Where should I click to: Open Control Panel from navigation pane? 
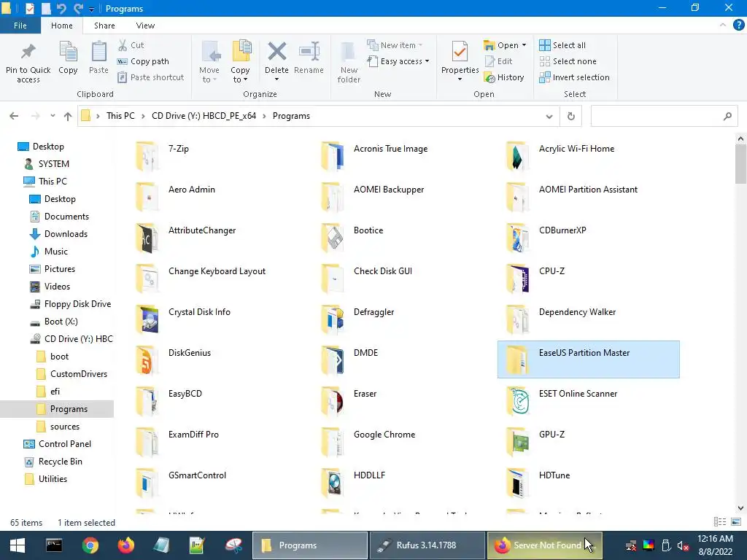65,444
